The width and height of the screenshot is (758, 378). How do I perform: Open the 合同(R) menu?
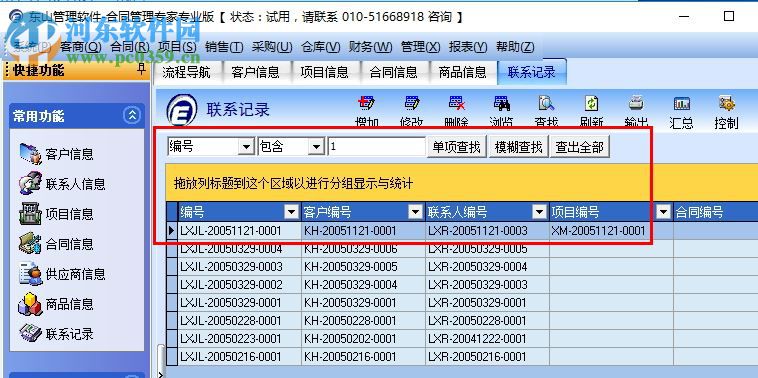click(x=130, y=47)
